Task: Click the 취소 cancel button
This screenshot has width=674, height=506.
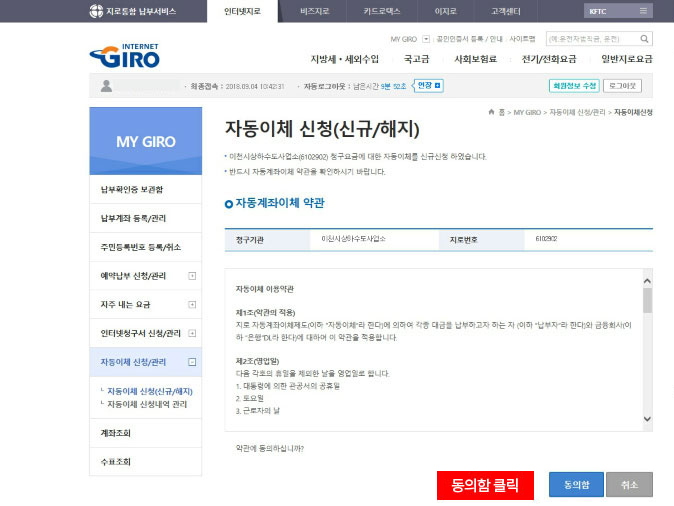Action: (x=630, y=485)
